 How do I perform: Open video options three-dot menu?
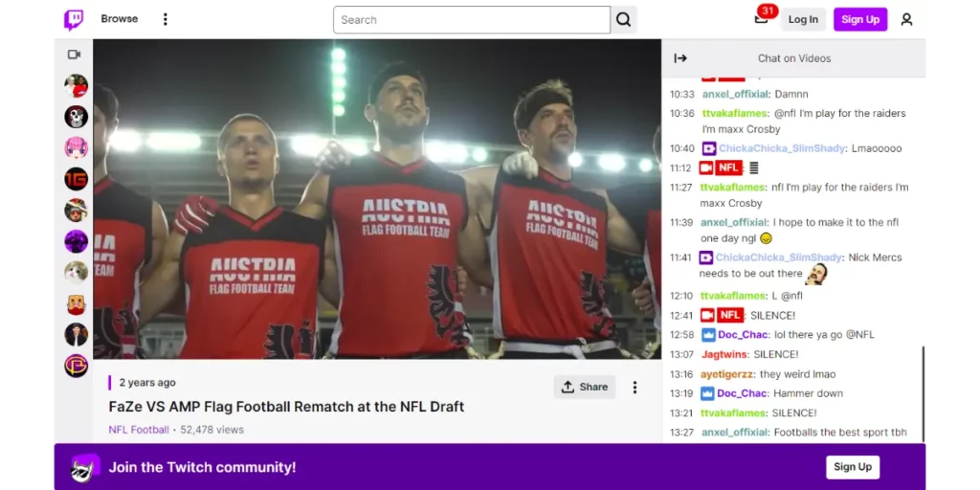(634, 387)
